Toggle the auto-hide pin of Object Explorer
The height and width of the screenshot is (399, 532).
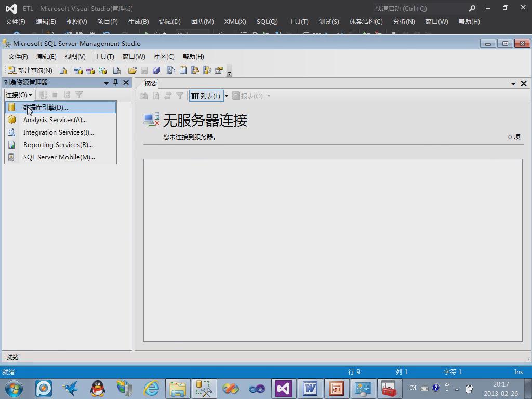pyautogui.click(x=116, y=83)
